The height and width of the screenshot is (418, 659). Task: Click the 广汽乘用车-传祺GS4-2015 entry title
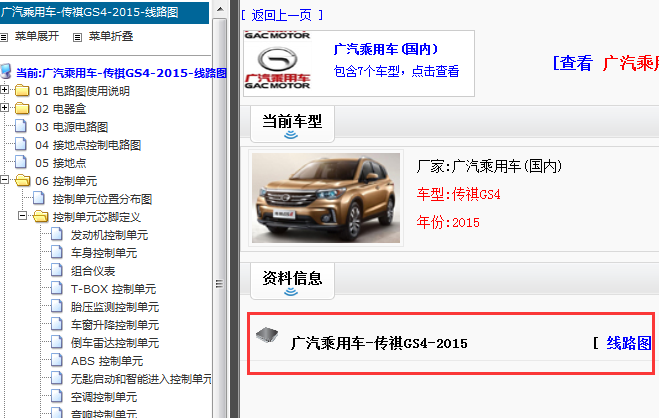pyautogui.click(x=379, y=344)
